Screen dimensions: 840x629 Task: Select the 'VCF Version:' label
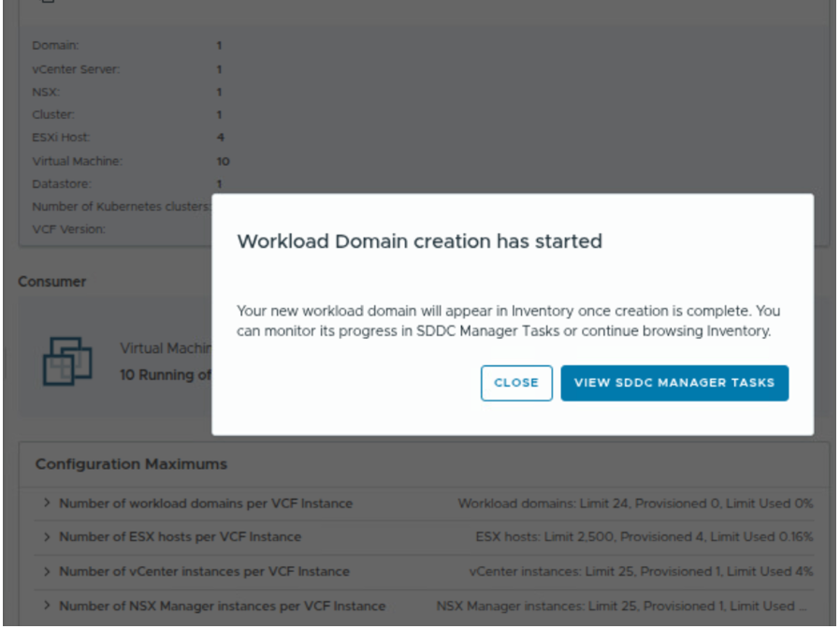[68, 229]
